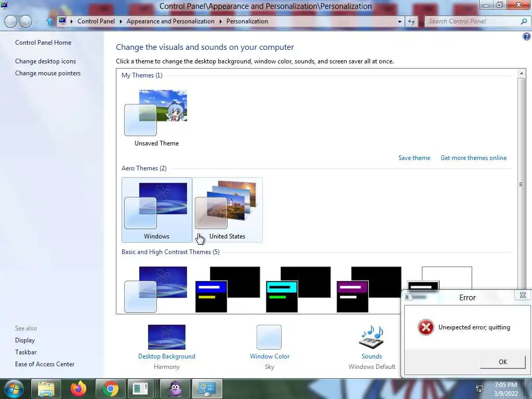Open the Window Color Sky swatch
This screenshot has height=399, width=532.
point(269,337)
